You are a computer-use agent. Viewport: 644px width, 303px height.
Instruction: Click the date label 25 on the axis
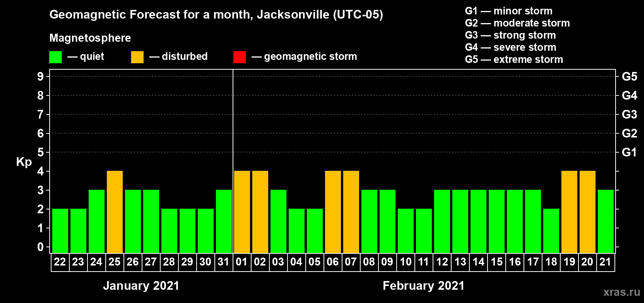click(x=114, y=262)
